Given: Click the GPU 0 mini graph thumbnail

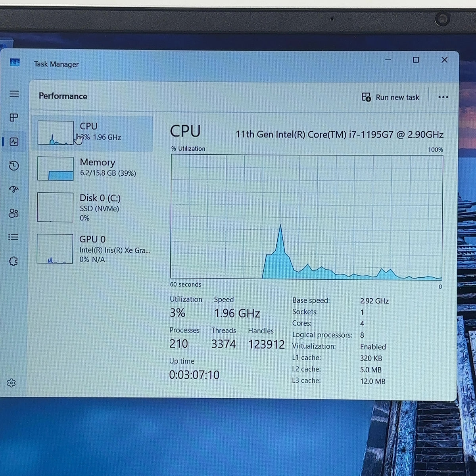Looking at the screenshot, I should pyautogui.click(x=55, y=249).
